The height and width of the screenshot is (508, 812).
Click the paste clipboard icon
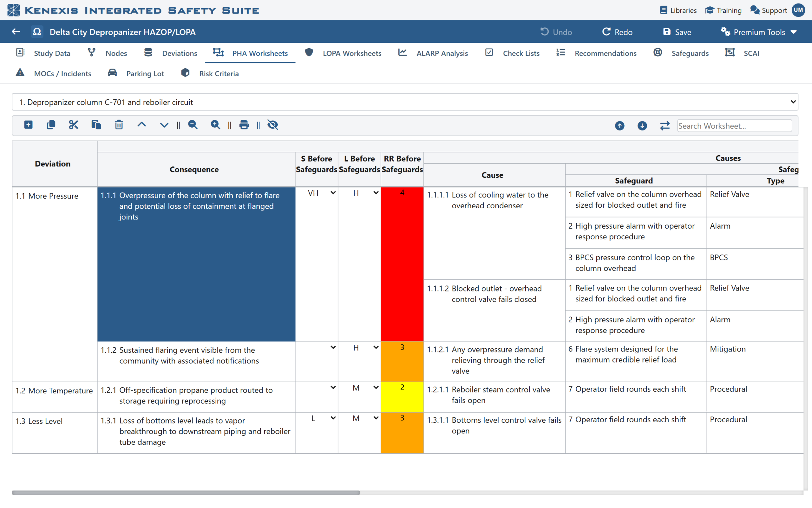[x=96, y=125]
